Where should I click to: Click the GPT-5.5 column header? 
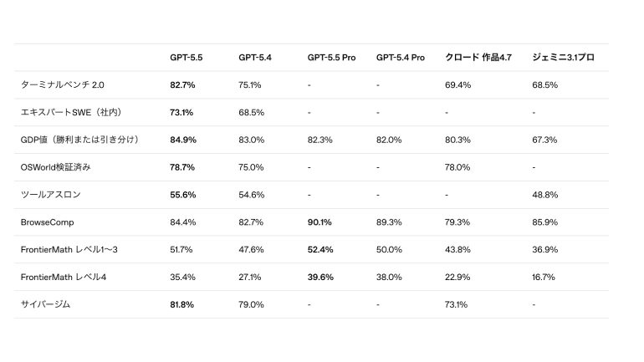click(186, 58)
